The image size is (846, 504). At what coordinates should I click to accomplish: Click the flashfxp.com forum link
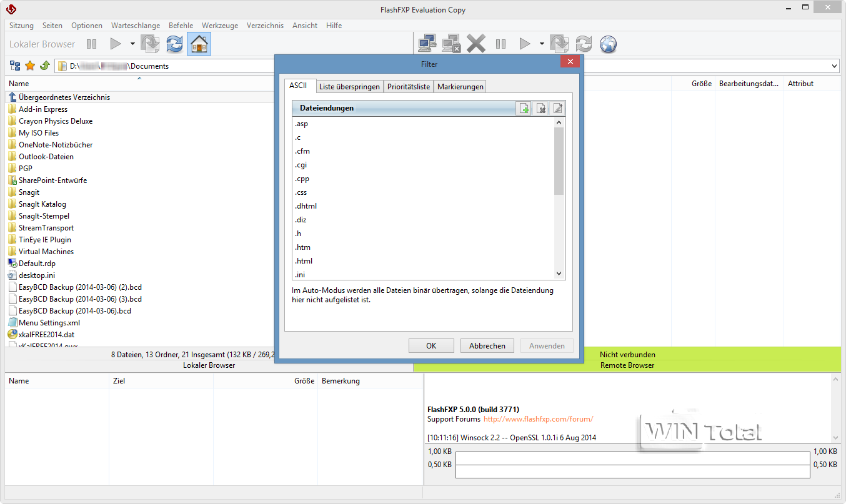539,419
